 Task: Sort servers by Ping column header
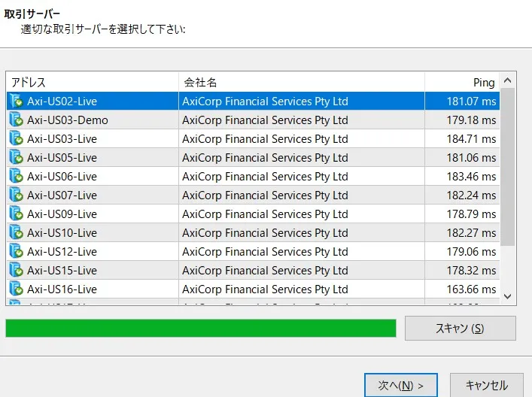(462, 82)
